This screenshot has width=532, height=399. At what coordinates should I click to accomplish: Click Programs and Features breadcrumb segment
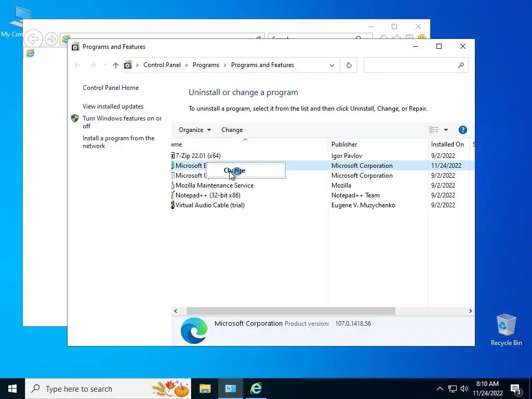pyautogui.click(x=262, y=65)
